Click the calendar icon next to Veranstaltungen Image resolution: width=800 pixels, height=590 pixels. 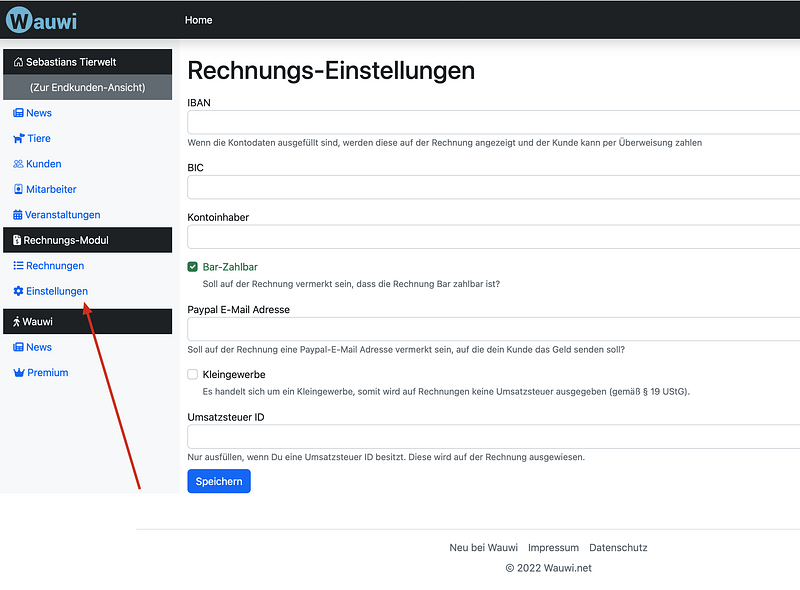[x=18, y=215]
